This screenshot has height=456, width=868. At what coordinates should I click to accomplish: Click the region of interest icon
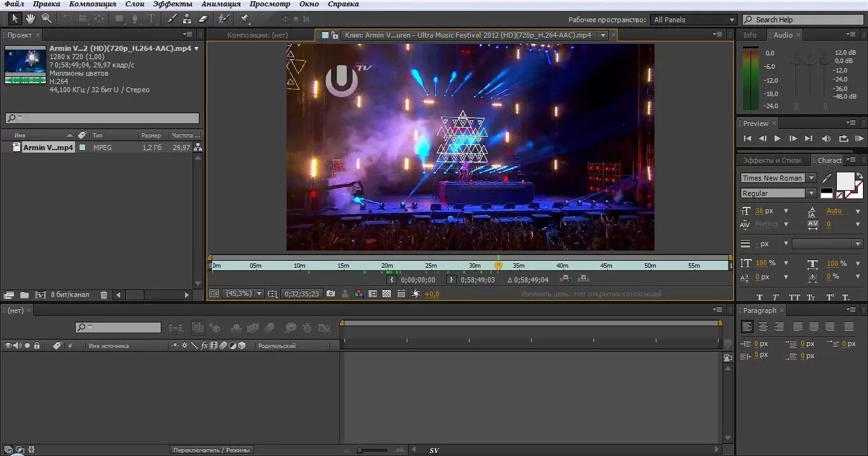[373, 294]
